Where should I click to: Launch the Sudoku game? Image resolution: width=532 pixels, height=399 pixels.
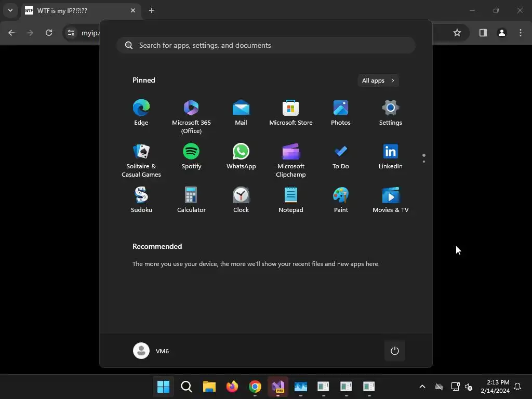tap(141, 200)
